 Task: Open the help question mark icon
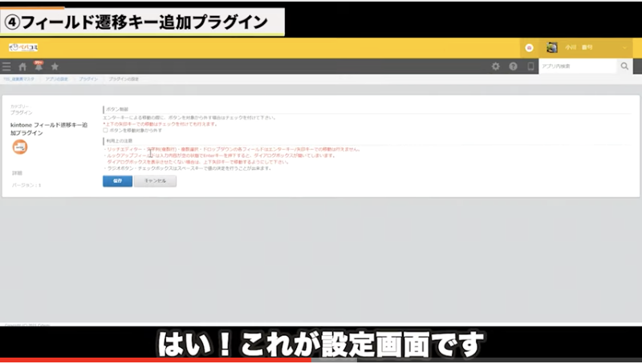tap(513, 67)
